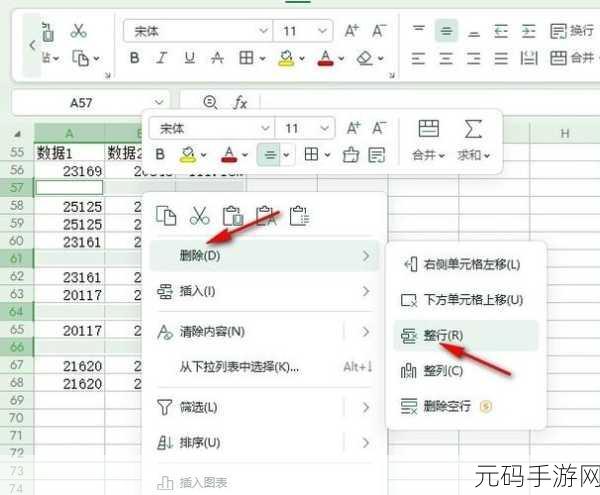Select row header 61

17,259
